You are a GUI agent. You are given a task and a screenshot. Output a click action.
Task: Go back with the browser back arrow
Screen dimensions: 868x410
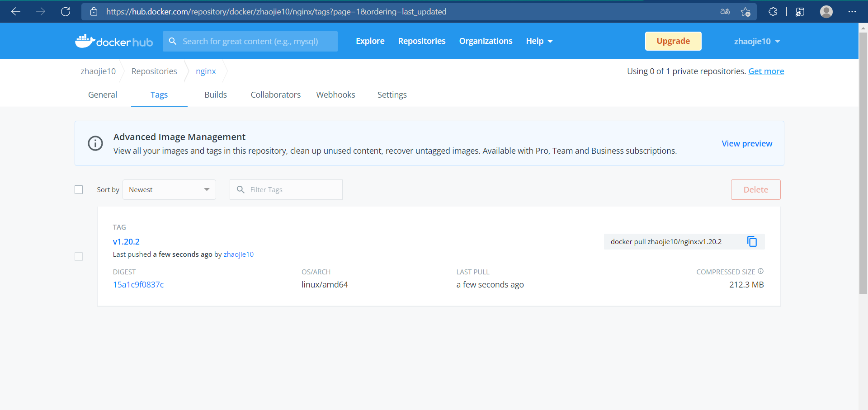pyautogui.click(x=16, y=12)
